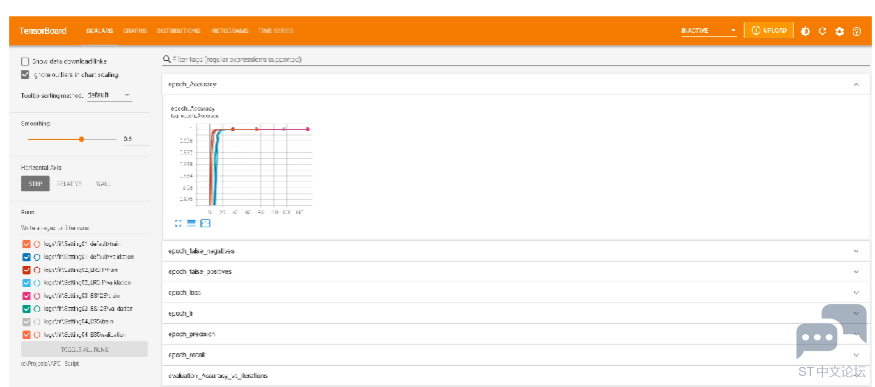Select WALL horizontal axis

(x=102, y=183)
